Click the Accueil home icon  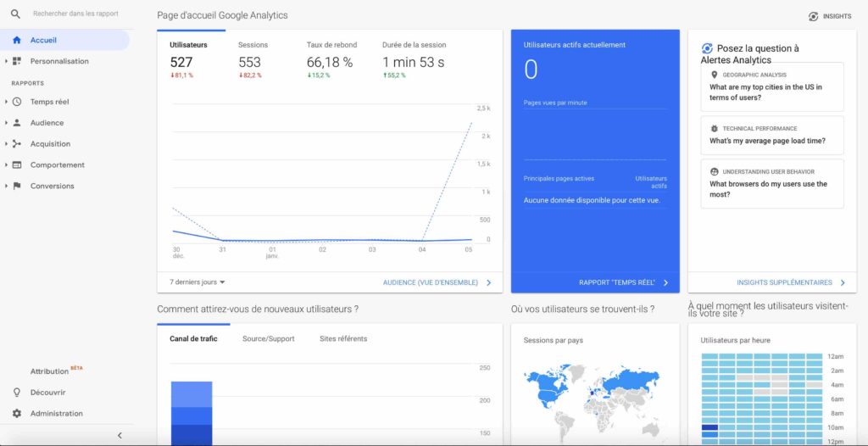pos(17,40)
